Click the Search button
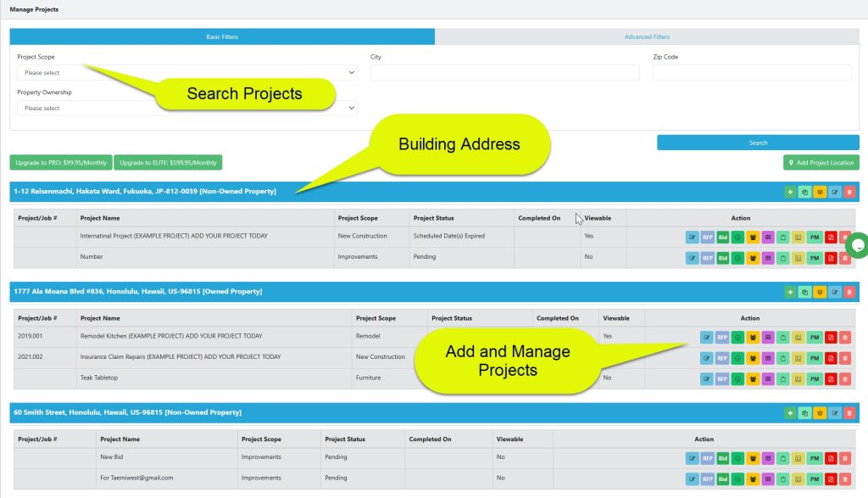Image resolution: width=868 pixels, height=498 pixels. coord(757,143)
